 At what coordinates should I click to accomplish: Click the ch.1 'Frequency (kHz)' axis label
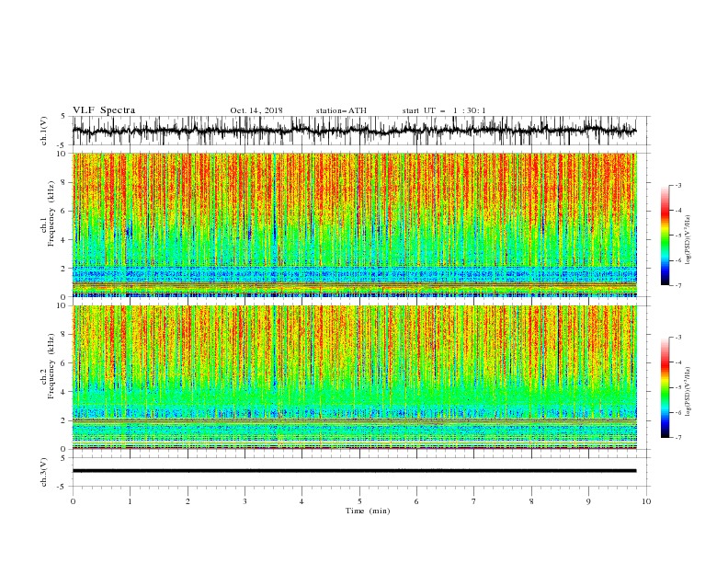coord(51,214)
